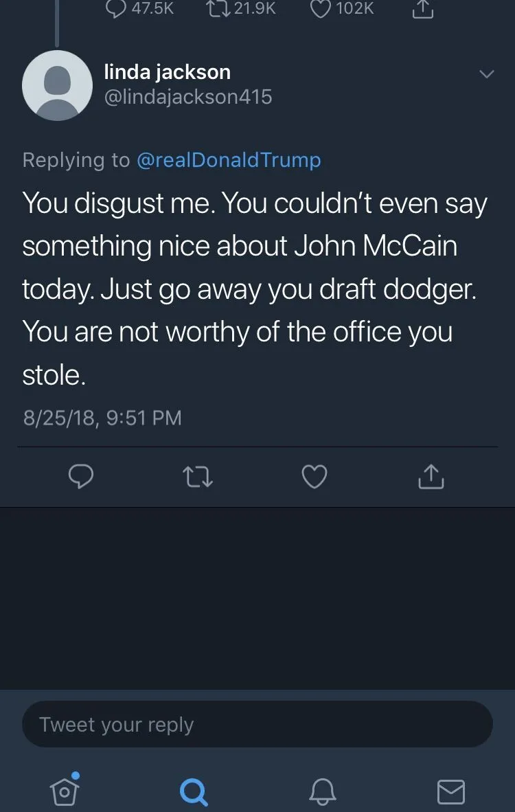
Task: Like the parent tweet with 102K likes
Action: pos(321,9)
